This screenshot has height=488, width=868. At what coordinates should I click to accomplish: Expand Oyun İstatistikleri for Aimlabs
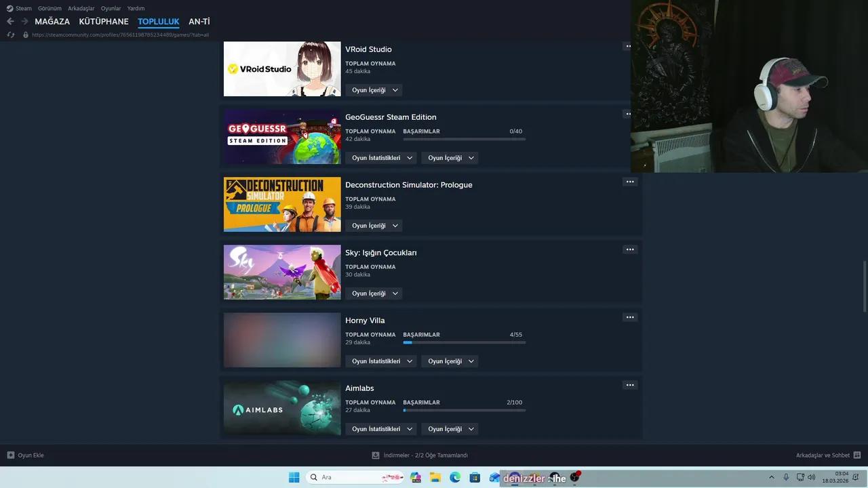tap(381, 429)
